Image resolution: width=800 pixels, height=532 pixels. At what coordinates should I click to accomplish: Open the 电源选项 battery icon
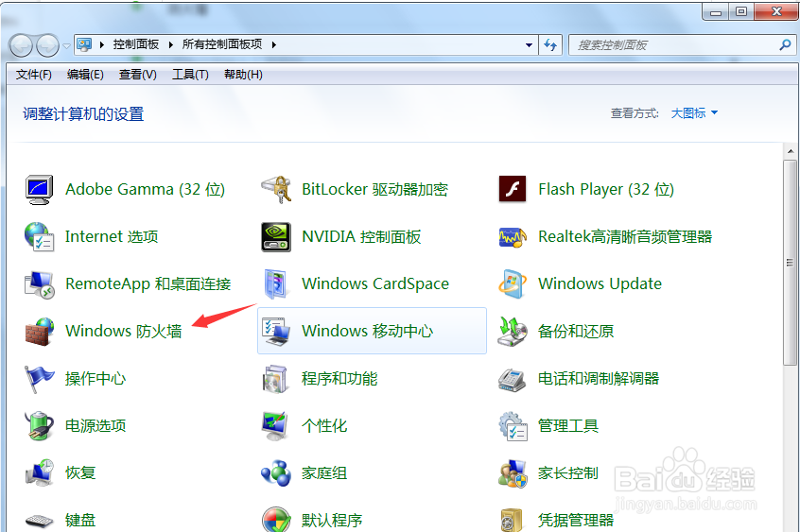[40, 426]
